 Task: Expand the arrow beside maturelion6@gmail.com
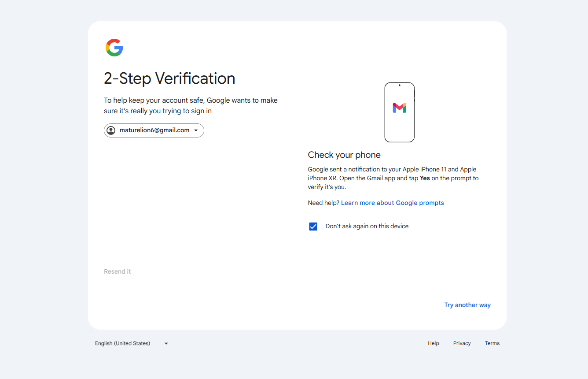pyautogui.click(x=196, y=130)
